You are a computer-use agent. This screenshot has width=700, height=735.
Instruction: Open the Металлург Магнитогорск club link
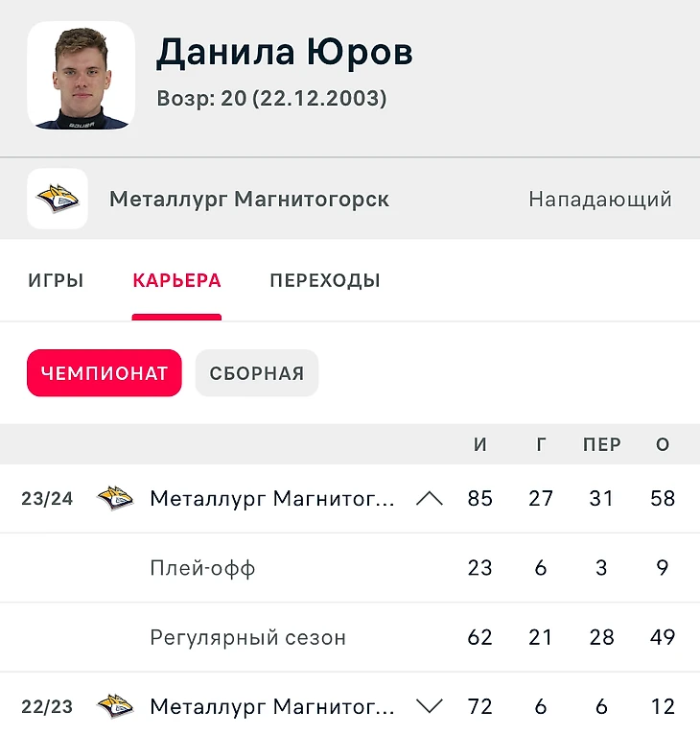tap(249, 200)
